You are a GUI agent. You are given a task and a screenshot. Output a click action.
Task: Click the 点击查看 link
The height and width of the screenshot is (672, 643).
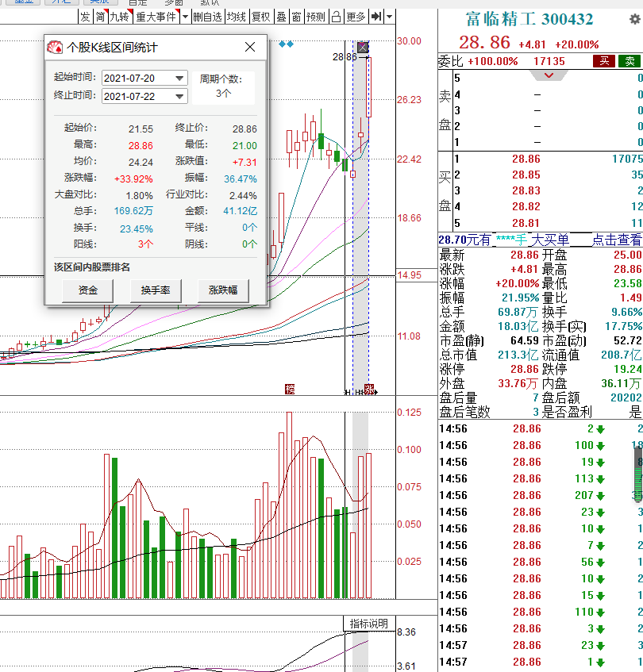click(x=617, y=240)
